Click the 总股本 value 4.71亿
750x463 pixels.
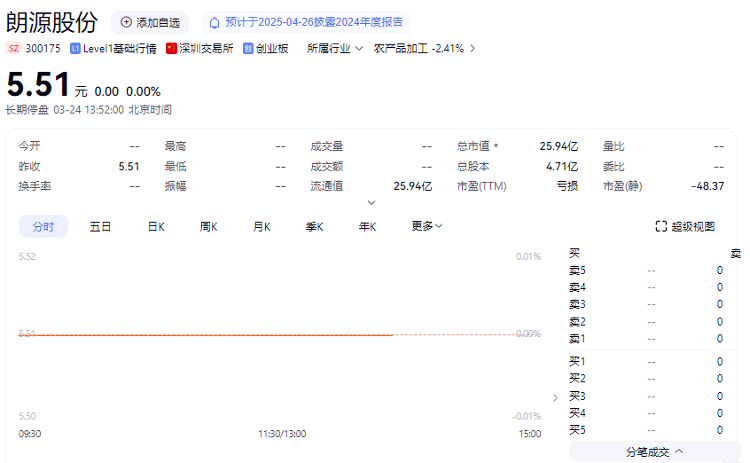click(562, 166)
